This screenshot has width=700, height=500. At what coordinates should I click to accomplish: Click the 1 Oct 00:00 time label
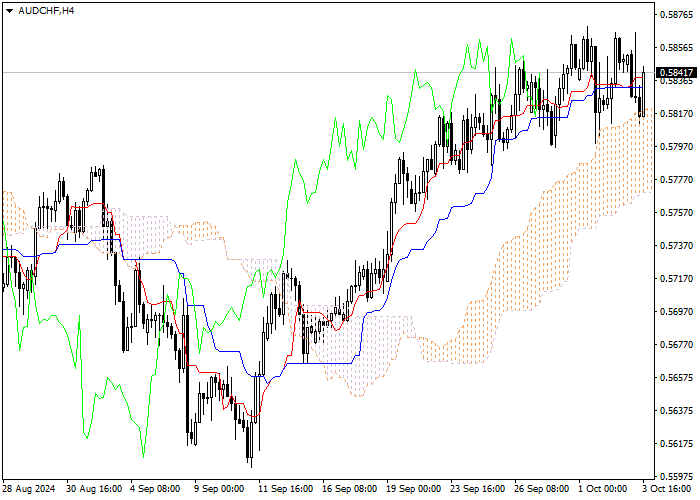(603, 489)
